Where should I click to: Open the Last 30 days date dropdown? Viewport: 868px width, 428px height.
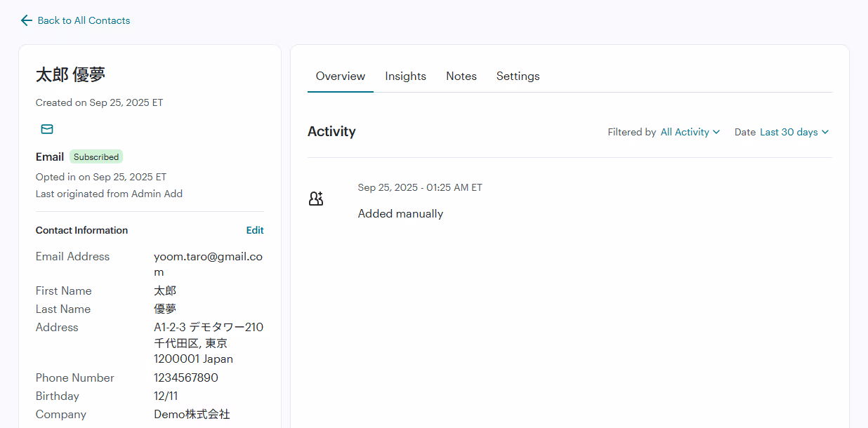point(794,132)
